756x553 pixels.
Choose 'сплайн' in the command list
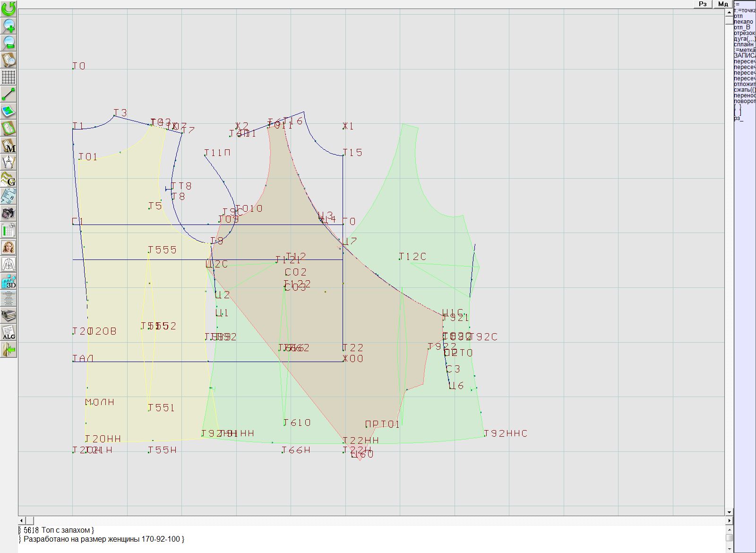click(744, 44)
